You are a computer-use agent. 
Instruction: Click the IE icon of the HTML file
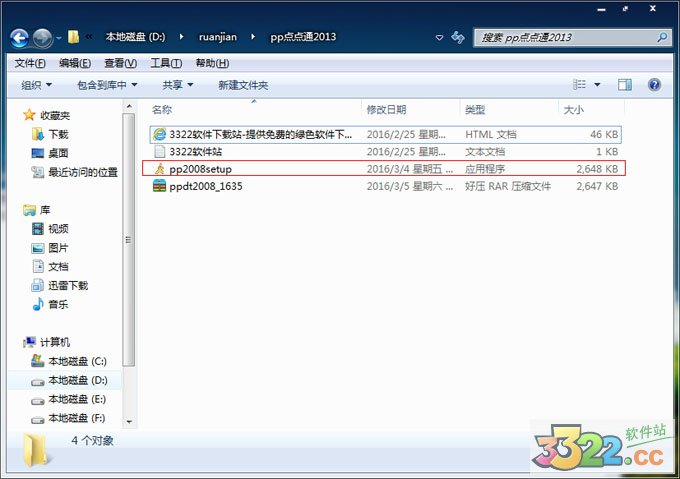160,134
